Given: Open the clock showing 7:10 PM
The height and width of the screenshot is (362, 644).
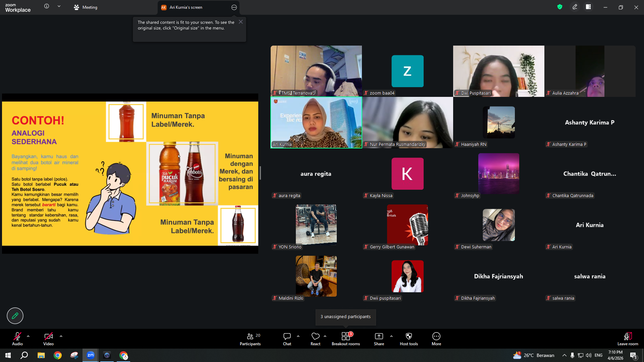Looking at the screenshot, I should coord(615,355).
